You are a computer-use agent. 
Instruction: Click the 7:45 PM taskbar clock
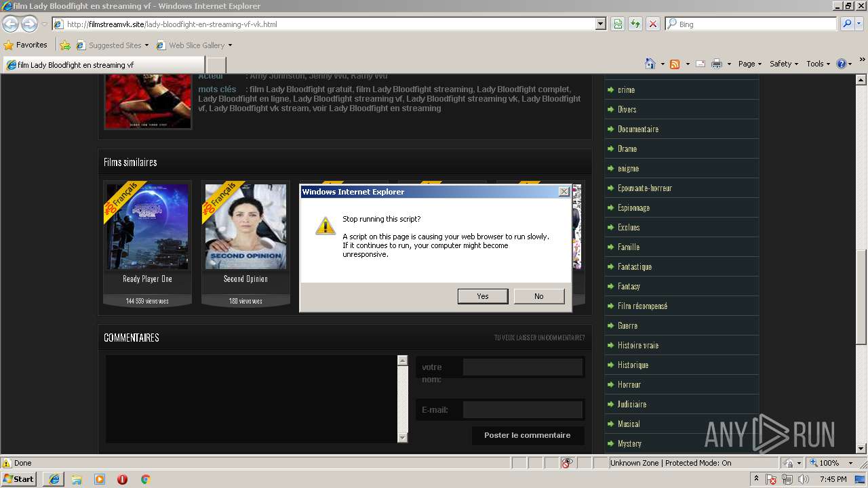pyautogui.click(x=833, y=479)
